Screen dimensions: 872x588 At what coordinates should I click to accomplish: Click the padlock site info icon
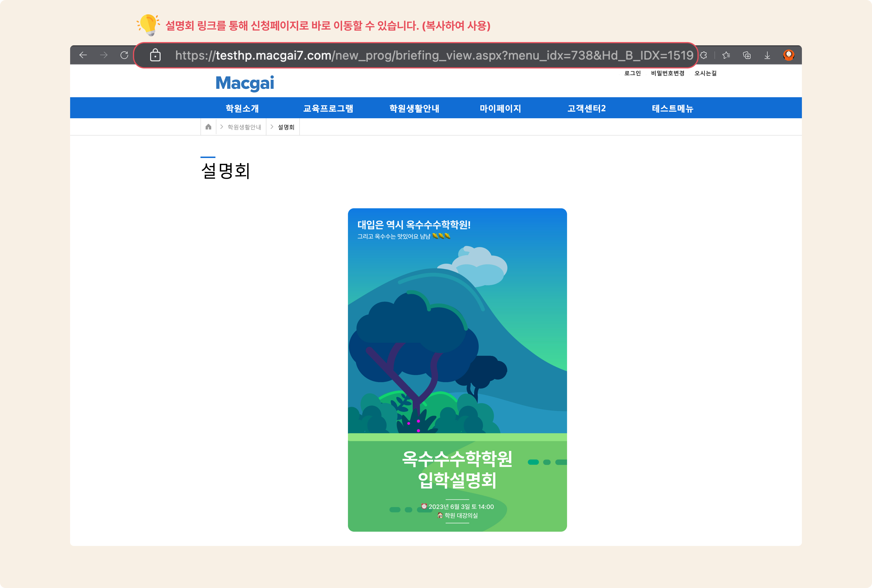coord(155,55)
